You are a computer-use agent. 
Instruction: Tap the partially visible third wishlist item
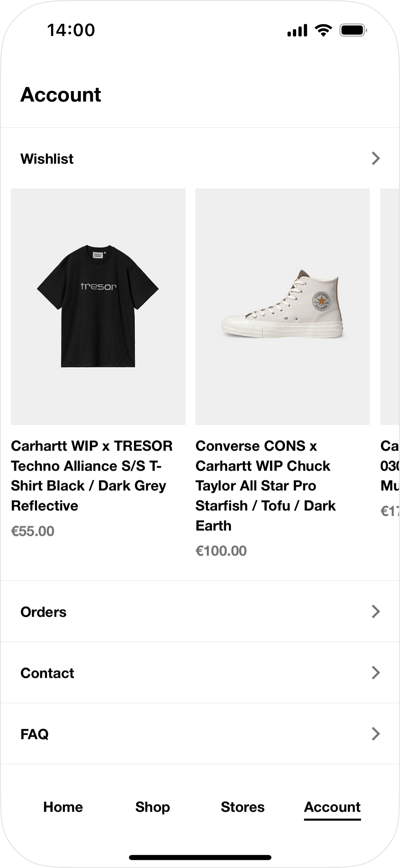pyautogui.click(x=390, y=306)
